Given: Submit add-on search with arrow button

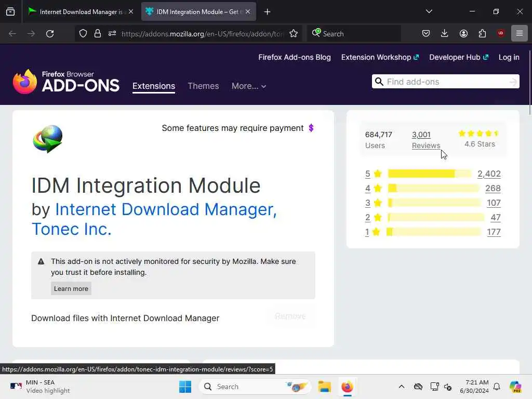Looking at the screenshot, I should (x=513, y=82).
